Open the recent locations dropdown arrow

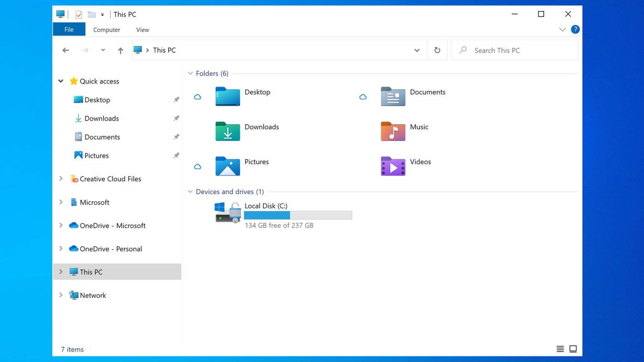point(103,50)
